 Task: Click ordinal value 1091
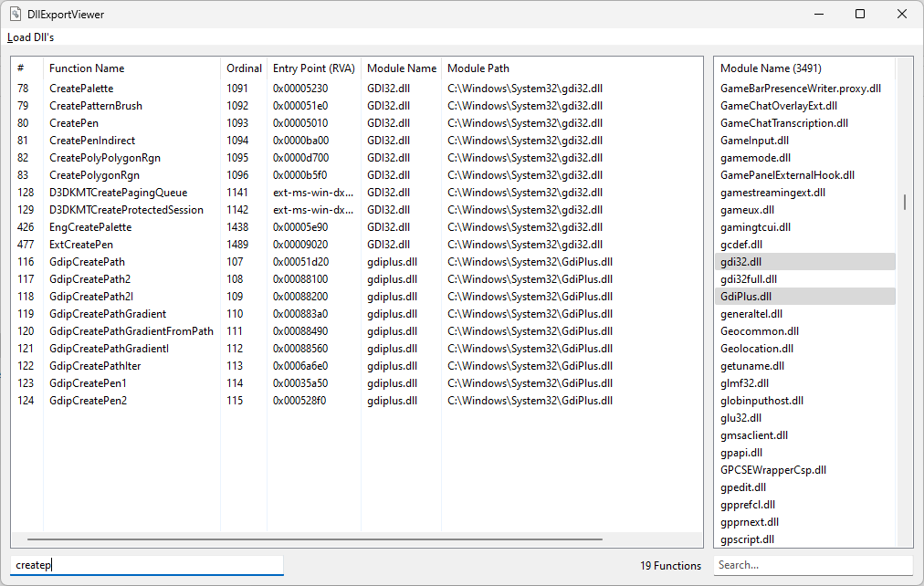pyautogui.click(x=237, y=89)
